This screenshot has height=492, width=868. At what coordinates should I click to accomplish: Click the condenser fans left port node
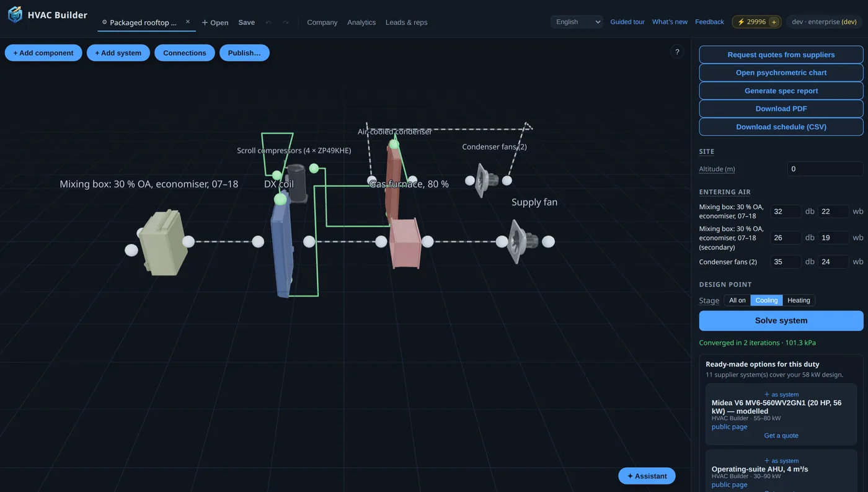pyautogui.click(x=470, y=181)
